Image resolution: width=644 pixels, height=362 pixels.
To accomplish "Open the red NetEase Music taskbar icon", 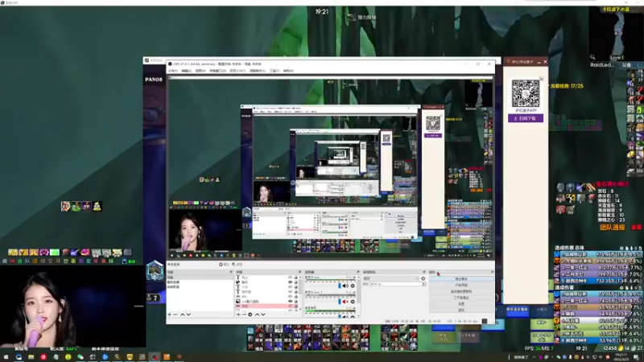I will click(x=43, y=357).
